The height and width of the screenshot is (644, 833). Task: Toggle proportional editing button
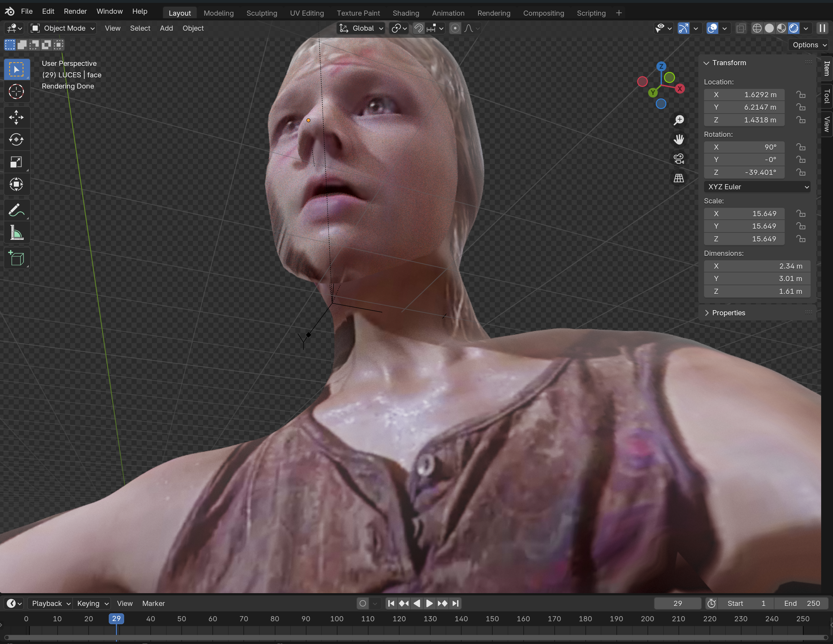pos(455,28)
